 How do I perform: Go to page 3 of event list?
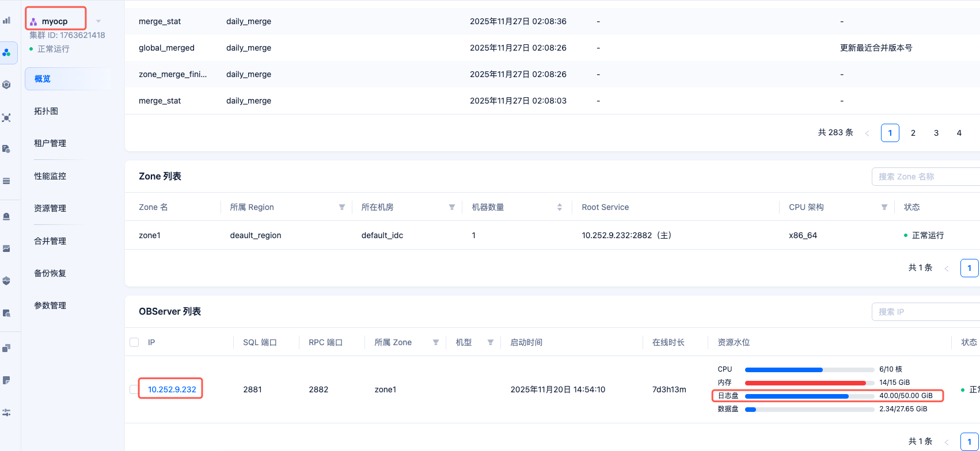tap(936, 133)
